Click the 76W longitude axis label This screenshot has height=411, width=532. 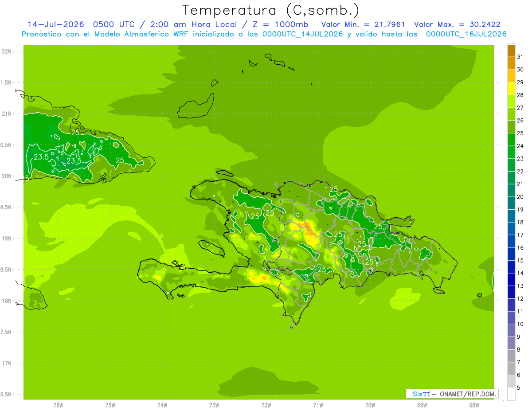(x=58, y=405)
